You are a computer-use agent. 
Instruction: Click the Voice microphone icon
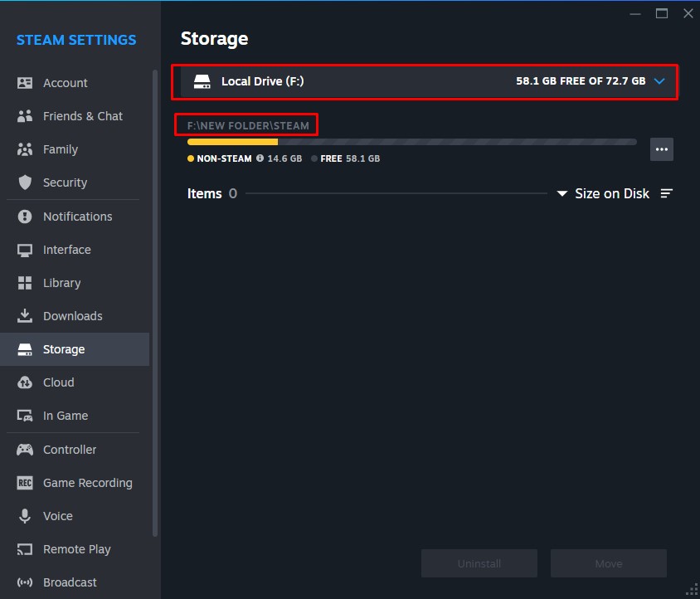(x=25, y=516)
